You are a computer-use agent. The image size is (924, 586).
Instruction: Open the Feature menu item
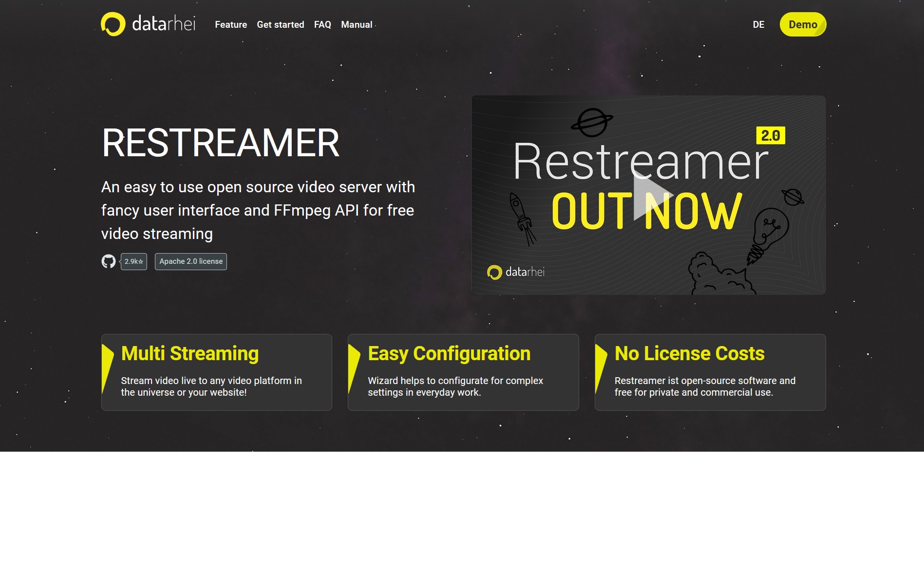(231, 25)
